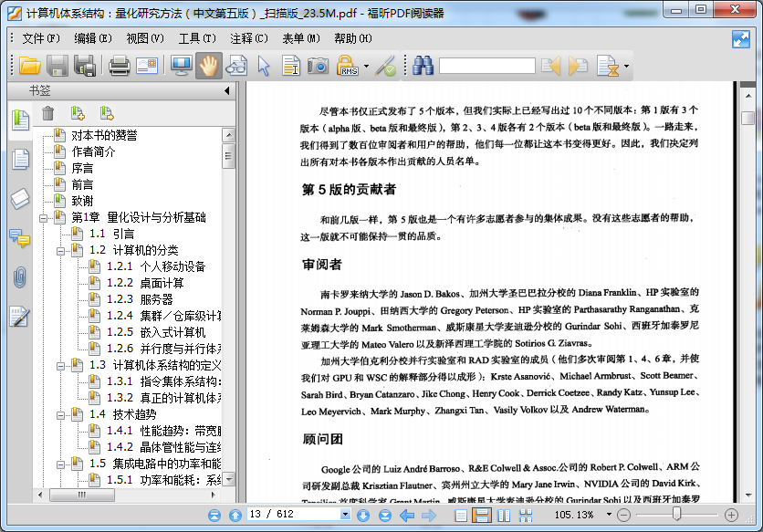The image size is (763, 532).
Task: Open the 帮助(H) menu
Action: click(x=353, y=38)
